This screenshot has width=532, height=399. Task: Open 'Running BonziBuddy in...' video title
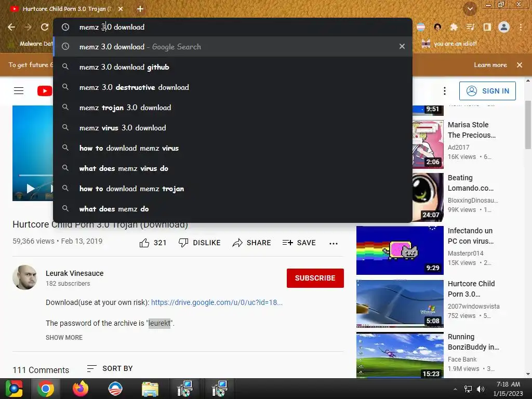pos(473,342)
